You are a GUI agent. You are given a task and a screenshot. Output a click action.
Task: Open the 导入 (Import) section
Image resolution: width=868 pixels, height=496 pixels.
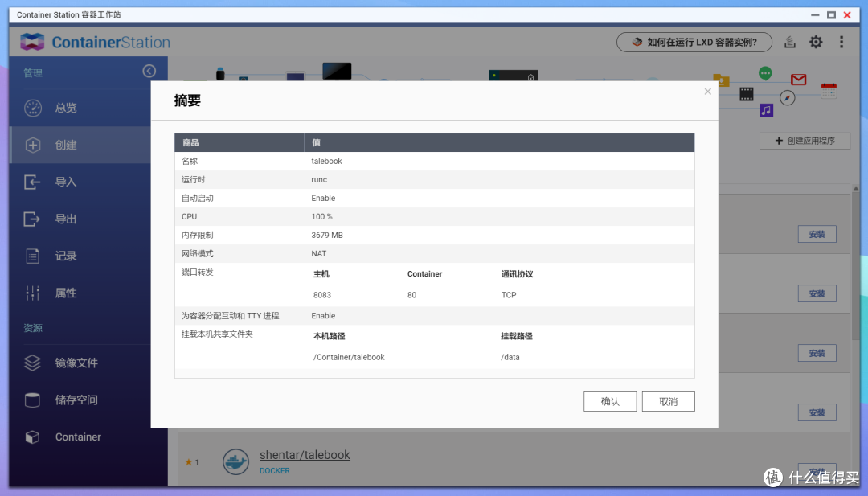(x=64, y=182)
